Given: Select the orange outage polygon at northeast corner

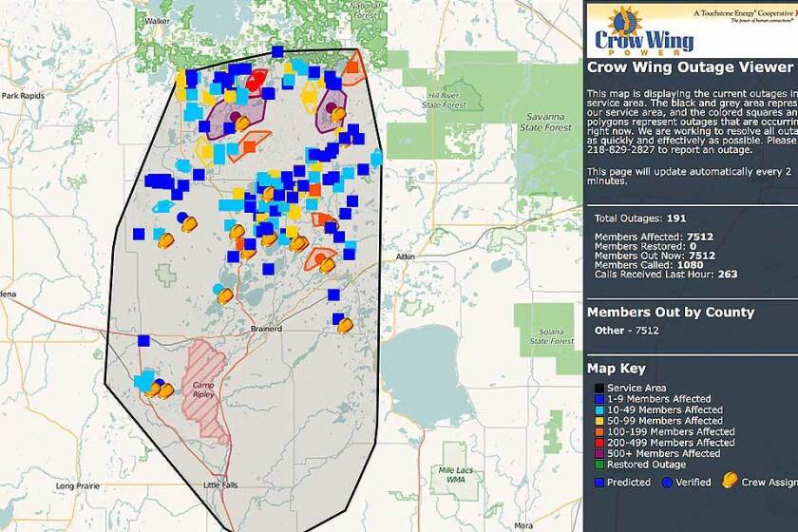Looking at the screenshot, I should tap(354, 67).
